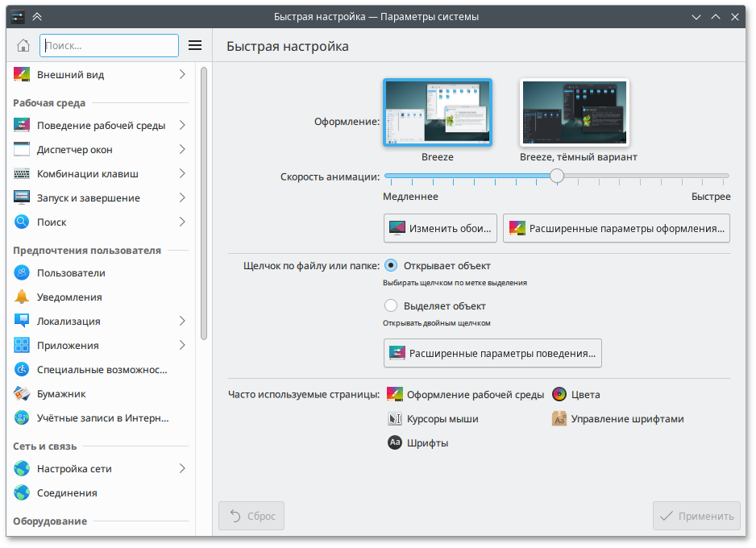Select the Breeze тёмный вариант theme thumbnail
The width and height of the screenshot is (756, 548).
tap(574, 112)
